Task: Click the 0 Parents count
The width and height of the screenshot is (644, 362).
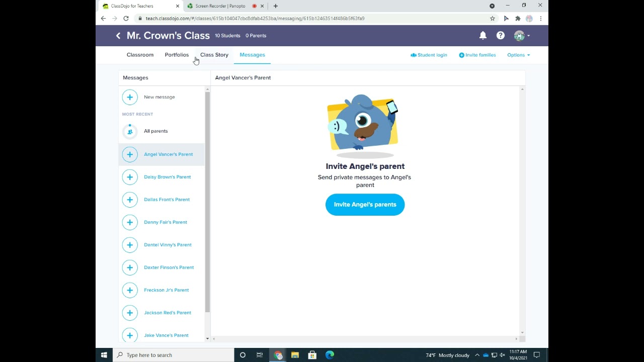Action: 256,36
